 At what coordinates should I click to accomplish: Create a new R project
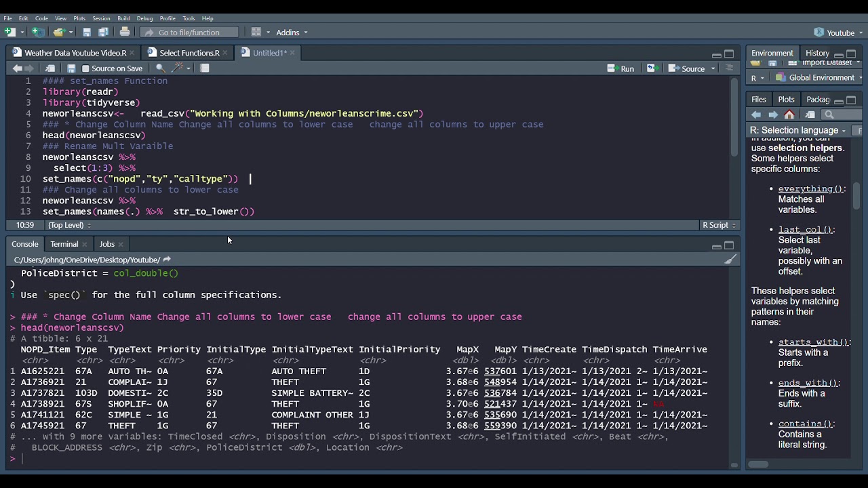38,32
